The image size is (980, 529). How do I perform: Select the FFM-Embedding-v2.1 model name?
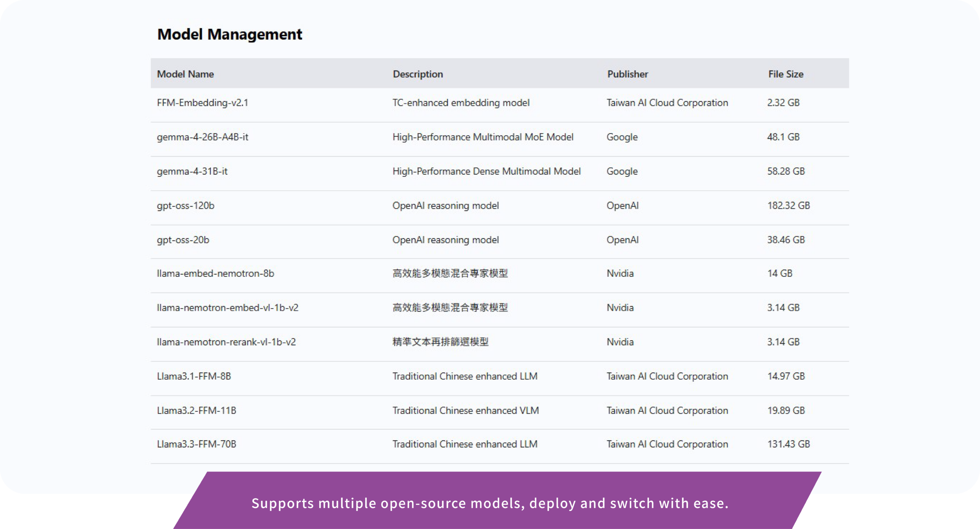click(x=203, y=103)
